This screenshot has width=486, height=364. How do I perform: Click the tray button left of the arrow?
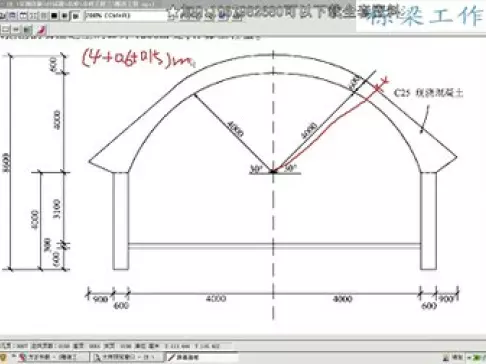tap(457, 357)
